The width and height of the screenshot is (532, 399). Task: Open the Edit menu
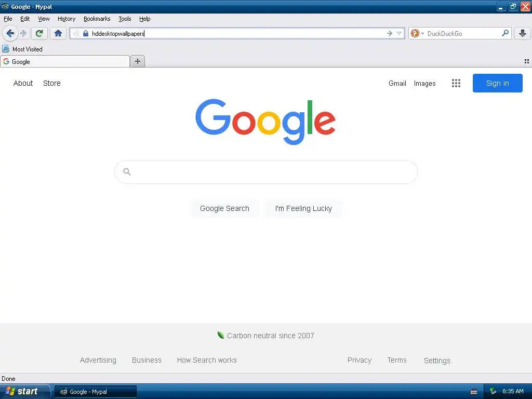tap(25, 19)
